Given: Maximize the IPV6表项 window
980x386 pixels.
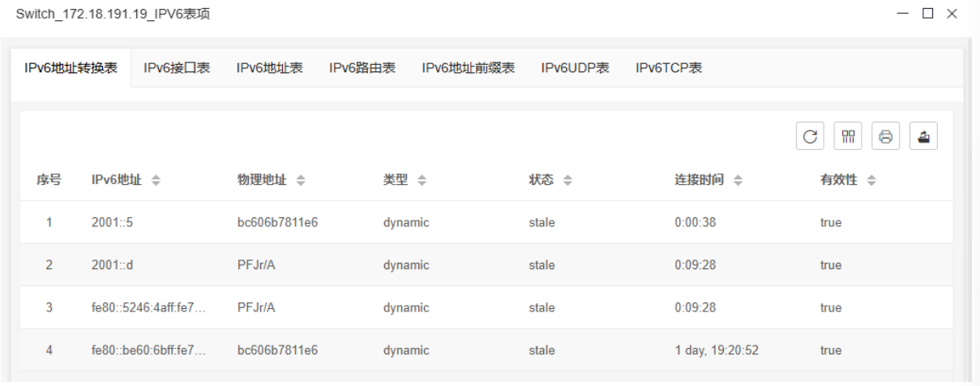Looking at the screenshot, I should click(928, 13).
